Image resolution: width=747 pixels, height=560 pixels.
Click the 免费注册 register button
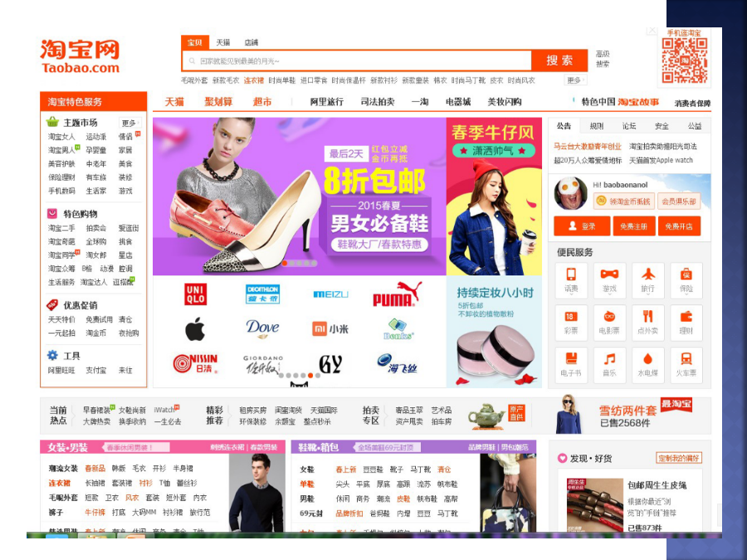tap(633, 226)
